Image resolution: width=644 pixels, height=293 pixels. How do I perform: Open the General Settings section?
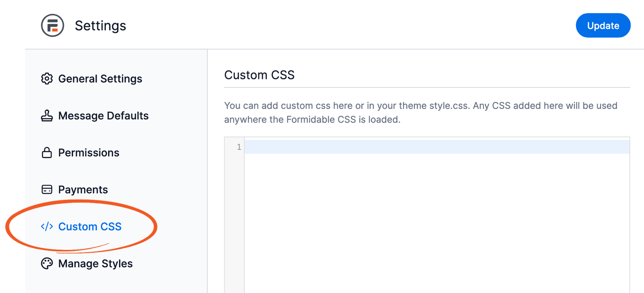point(100,79)
